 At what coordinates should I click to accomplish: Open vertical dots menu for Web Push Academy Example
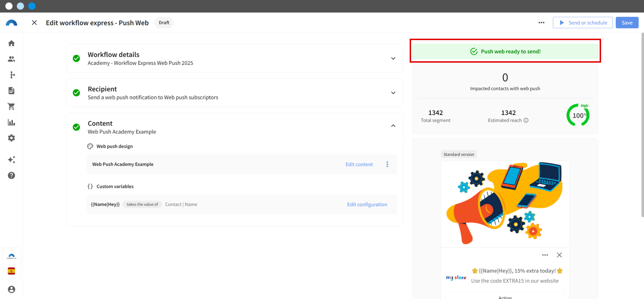coord(387,164)
